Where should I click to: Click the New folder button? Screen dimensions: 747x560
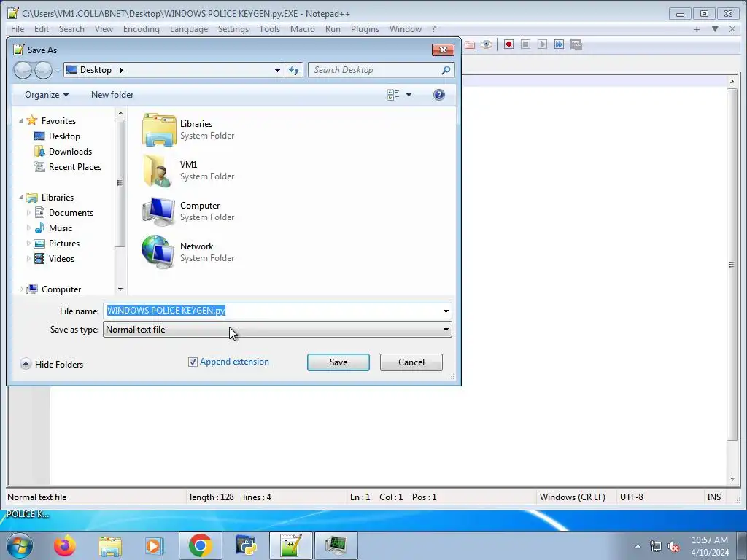click(x=112, y=95)
